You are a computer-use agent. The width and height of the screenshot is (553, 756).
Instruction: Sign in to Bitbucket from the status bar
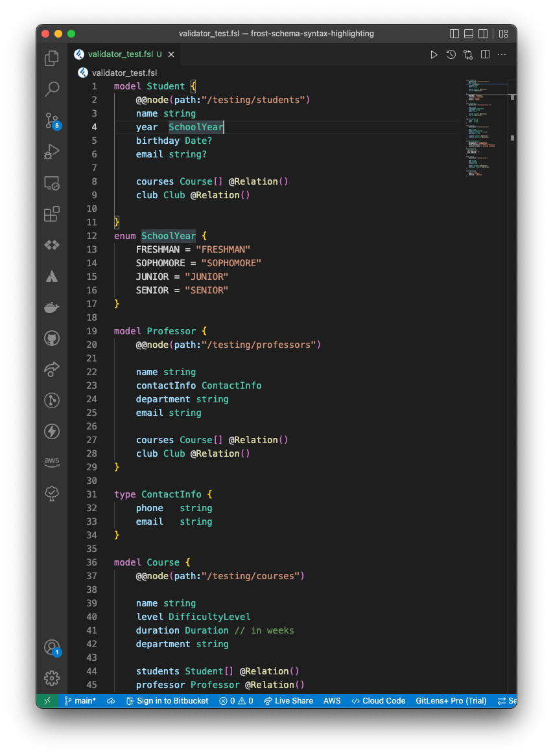167,700
